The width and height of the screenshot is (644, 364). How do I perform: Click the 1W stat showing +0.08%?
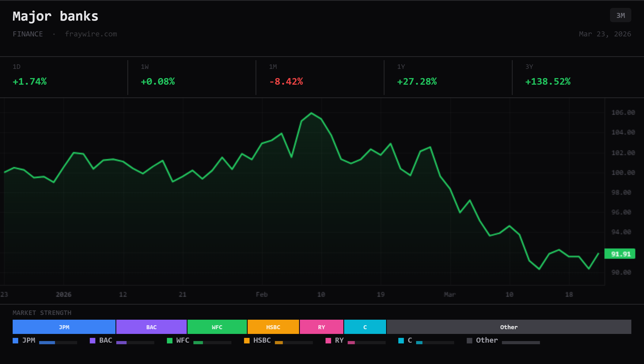[x=191, y=76]
